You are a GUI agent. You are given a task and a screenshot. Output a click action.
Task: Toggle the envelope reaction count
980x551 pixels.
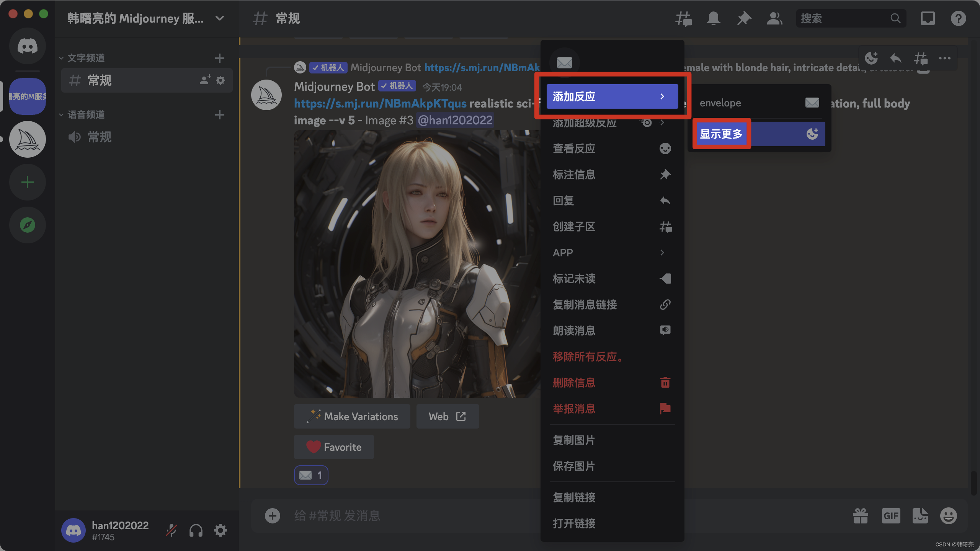coord(311,475)
